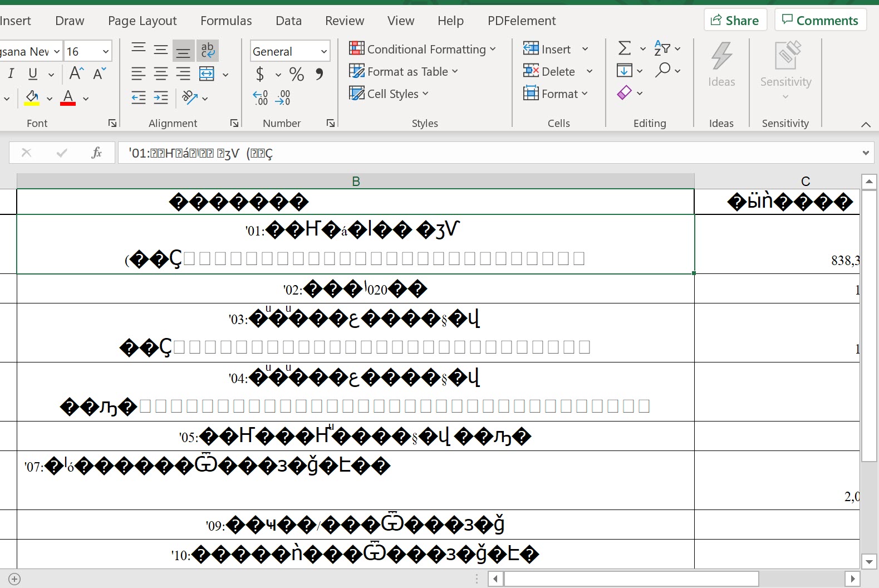This screenshot has height=588, width=879.
Task: Switch to Data tab
Action: (288, 21)
